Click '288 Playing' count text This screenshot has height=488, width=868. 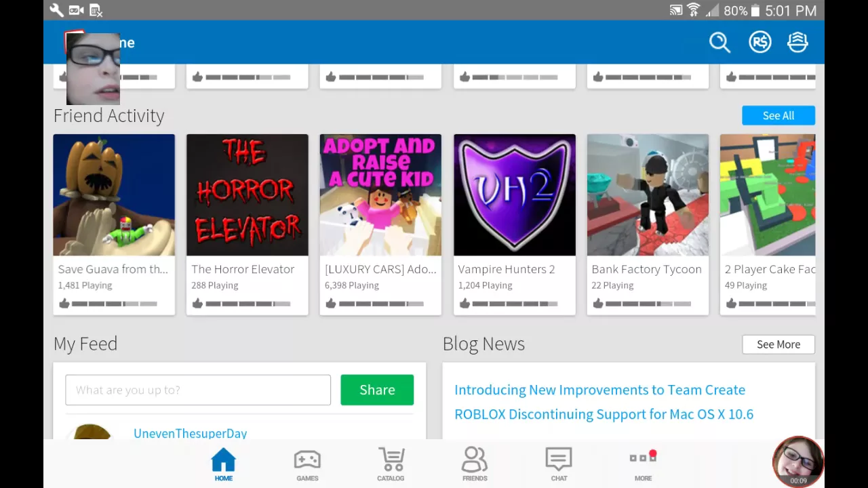pos(214,285)
